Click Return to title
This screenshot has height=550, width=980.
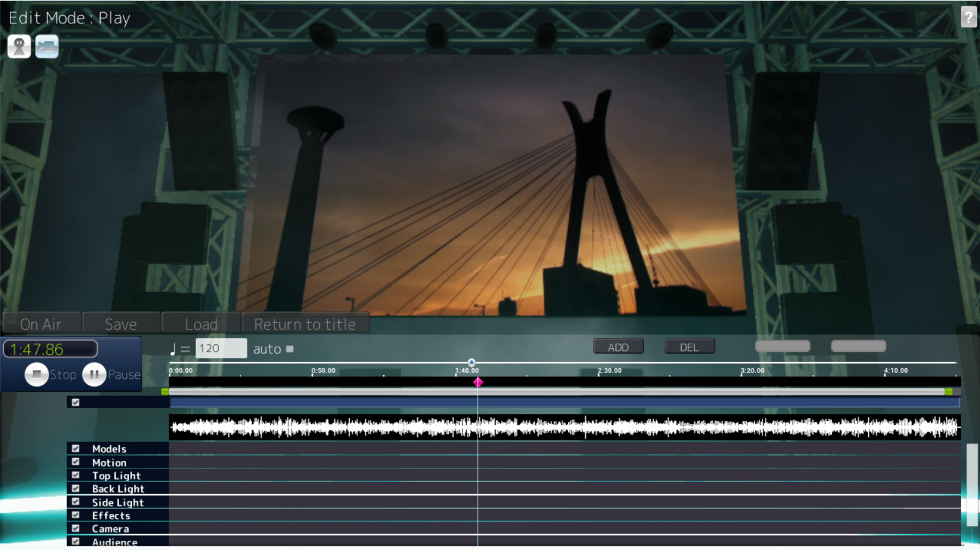pos(305,323)
